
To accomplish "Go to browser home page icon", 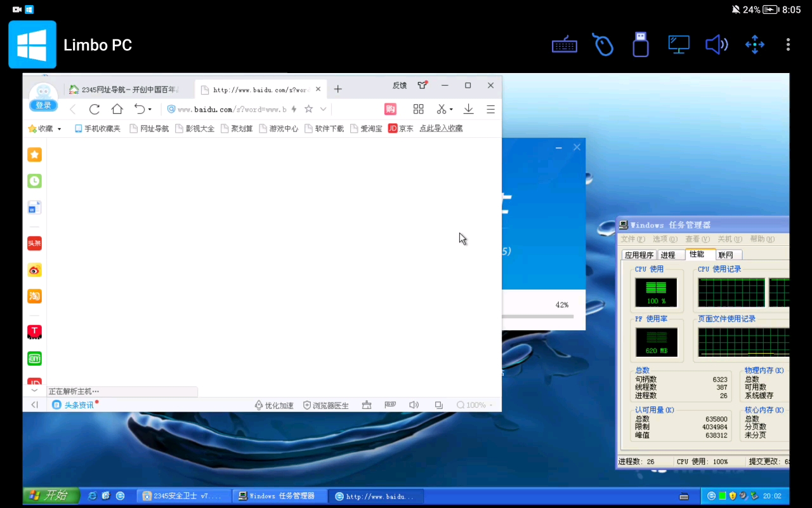I will (x=117, y=109).
